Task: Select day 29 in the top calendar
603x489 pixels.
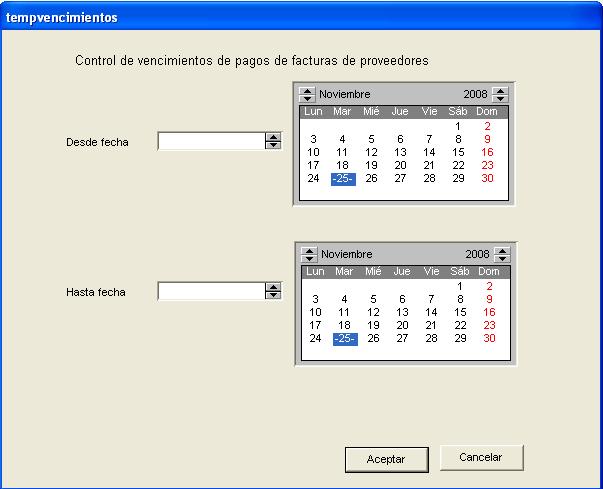Action: pyautogui.click(x=458, y=178)
